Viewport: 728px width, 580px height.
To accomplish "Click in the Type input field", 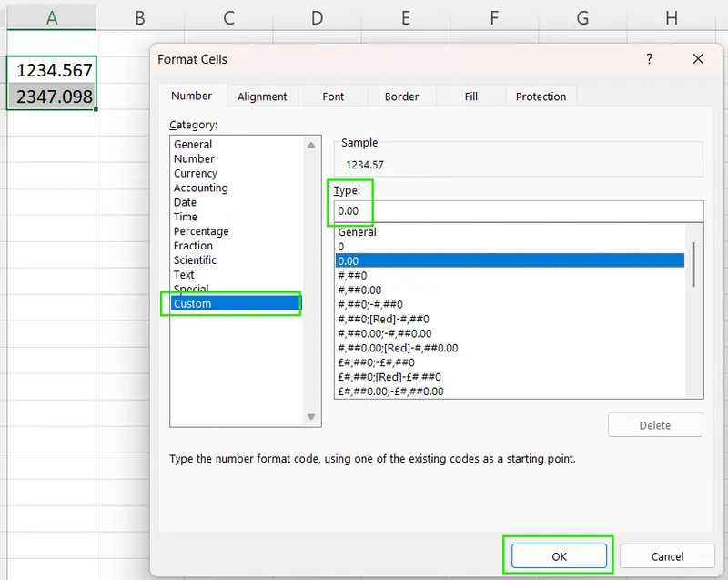I will pos(519,211).
